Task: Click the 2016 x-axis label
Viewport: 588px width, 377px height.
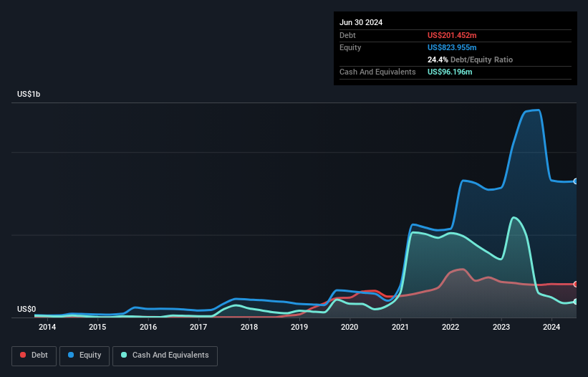Action: pos(148,327)
